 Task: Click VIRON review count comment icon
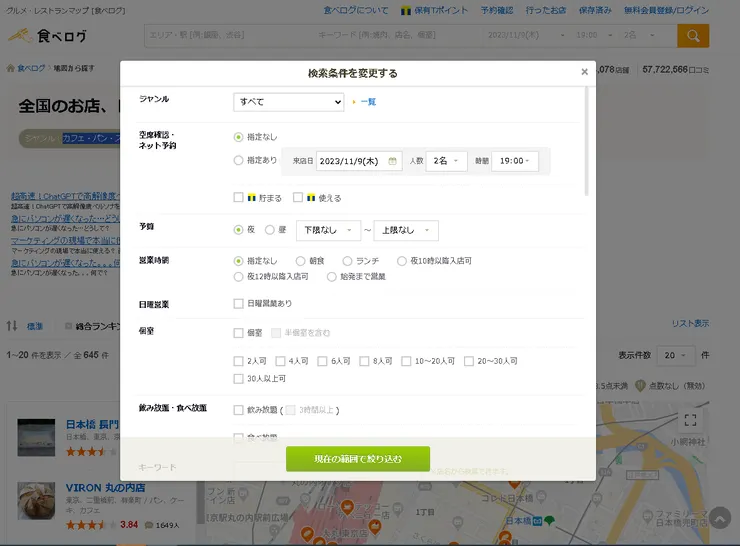[149, 525]
